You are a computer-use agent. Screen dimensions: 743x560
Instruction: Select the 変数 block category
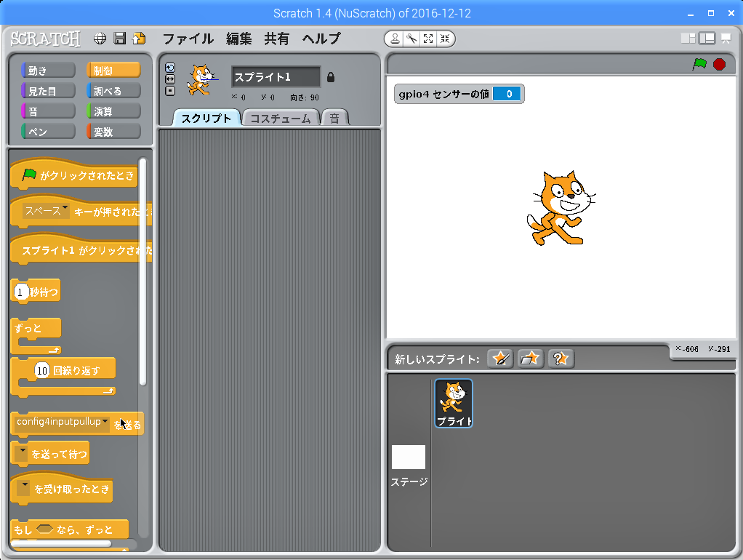113,132
